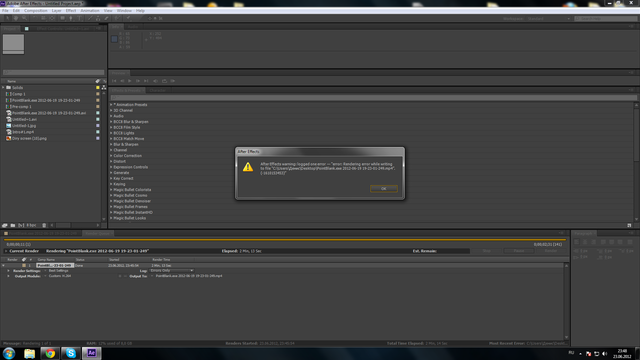Open the File menu

(x=5, y=11)
